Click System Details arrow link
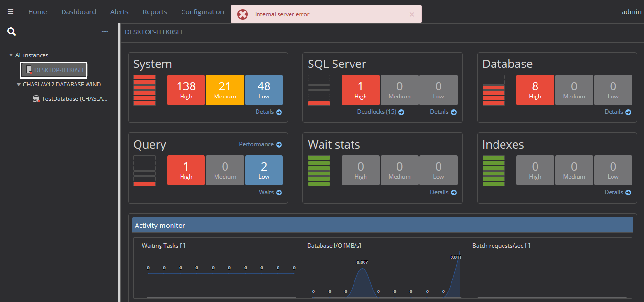 pos(269,112)
